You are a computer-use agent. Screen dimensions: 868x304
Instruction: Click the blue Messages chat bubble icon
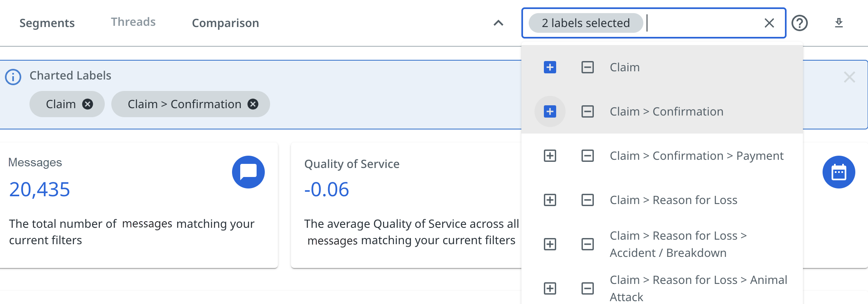(248, 172)
